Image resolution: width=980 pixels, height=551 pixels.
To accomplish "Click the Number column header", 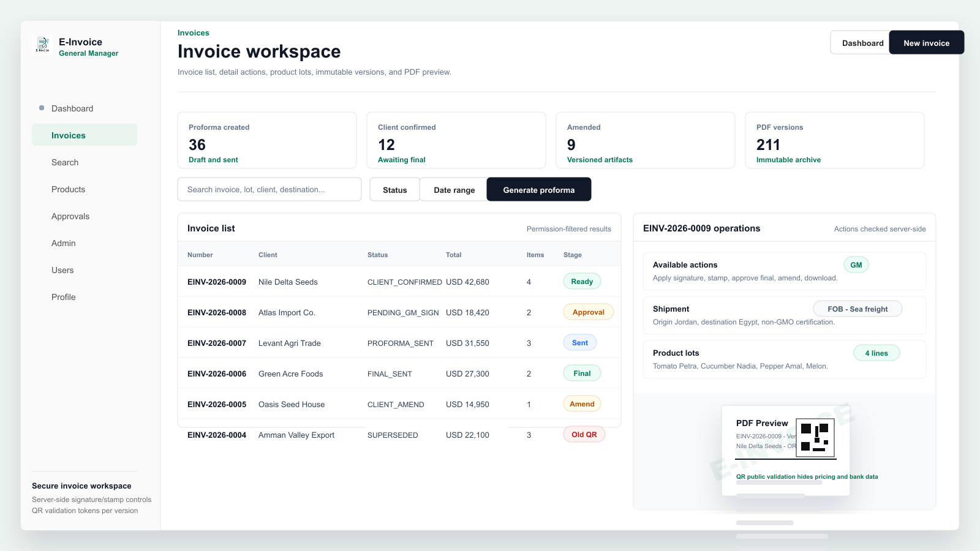I will [200, 255].
